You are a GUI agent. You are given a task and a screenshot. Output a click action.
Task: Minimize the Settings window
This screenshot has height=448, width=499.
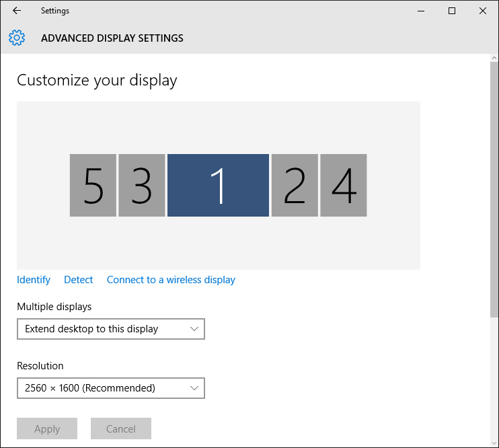[421, 11]
